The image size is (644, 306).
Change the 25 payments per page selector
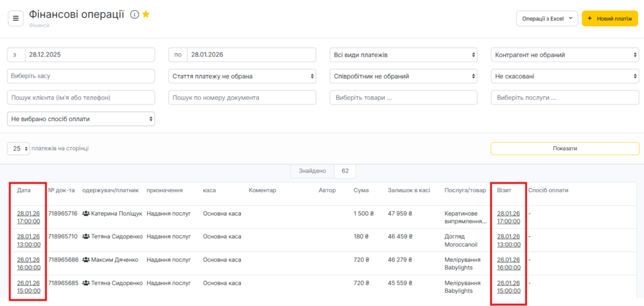[x=19, y=148]
